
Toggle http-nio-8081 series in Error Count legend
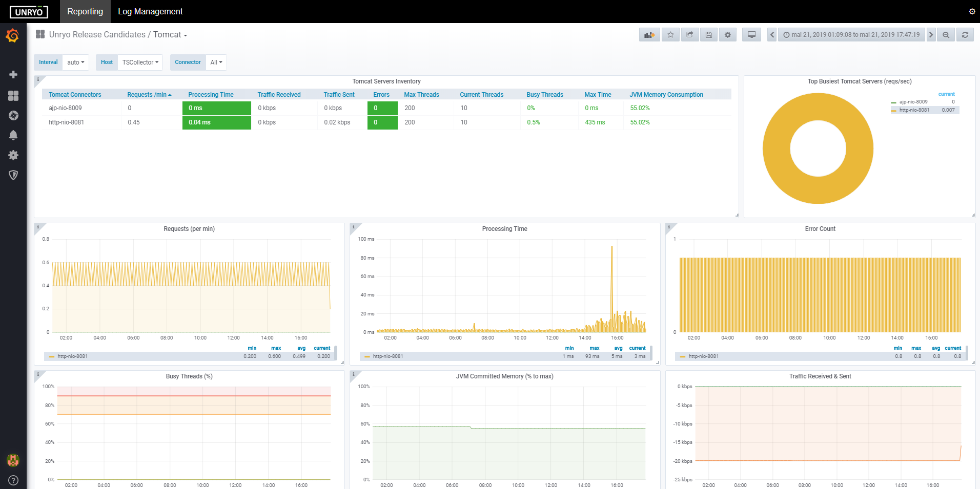click(703, 356)
